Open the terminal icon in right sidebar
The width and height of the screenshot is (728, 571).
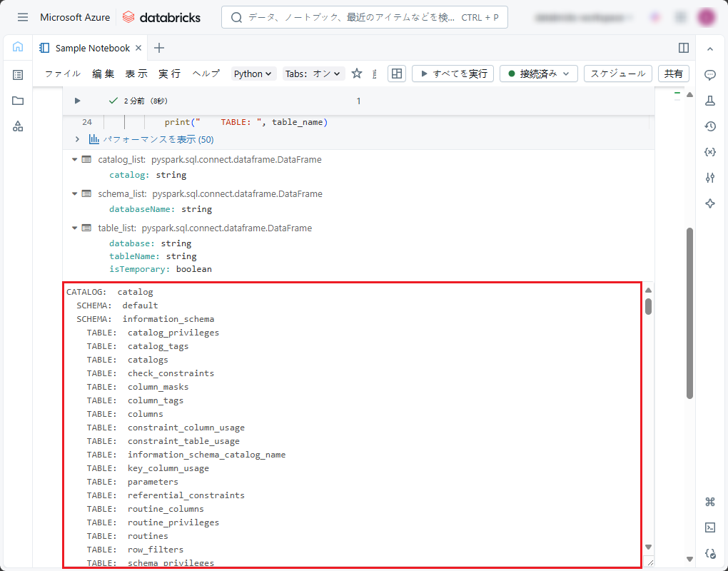point(709,527)
